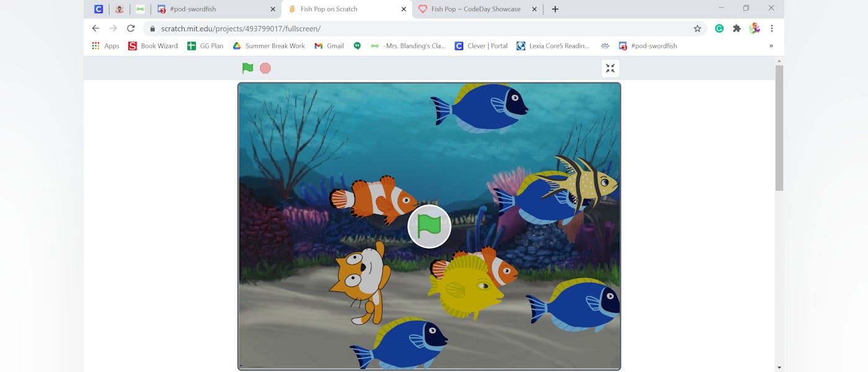Click the red stop sign button
The image size is (868, 372).
[x=265, y=68]
